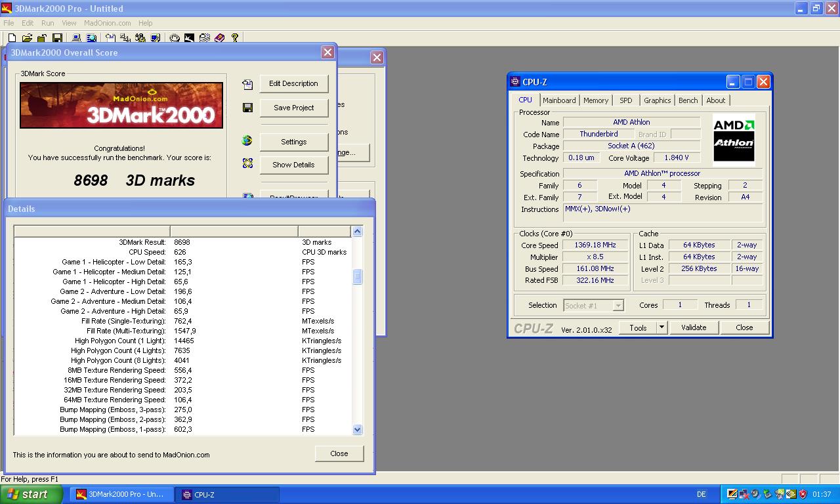Click the Core Voltage 1.840 V field
The image size is (840, 504).
[x=677, y=158]
